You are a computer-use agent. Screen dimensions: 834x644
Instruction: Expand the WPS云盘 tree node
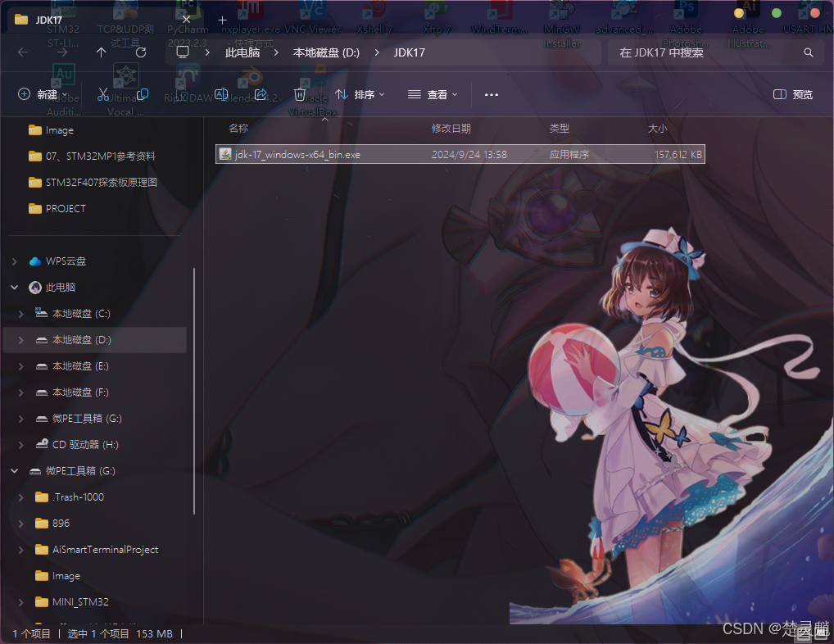pyautogui.click(x=15, y=261)
